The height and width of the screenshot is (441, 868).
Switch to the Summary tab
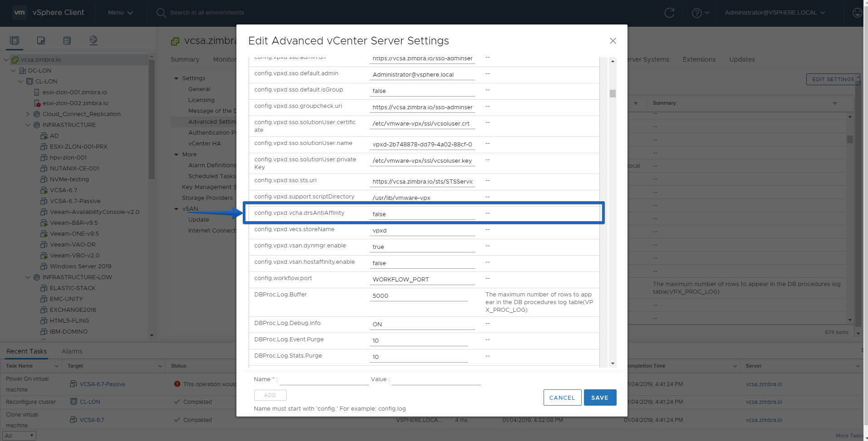tap(185, 59)
